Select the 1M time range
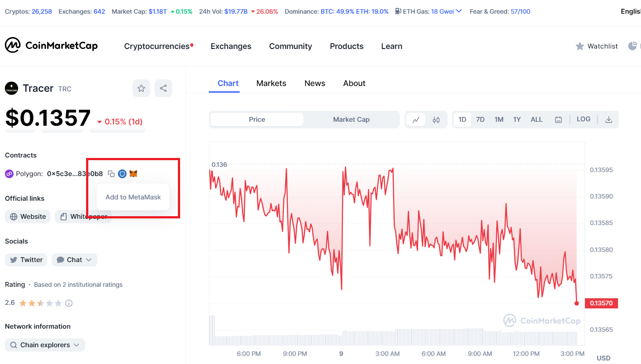The width and height of the screenshot is (641, 364). pyautogui.click(x=499, y=120)
